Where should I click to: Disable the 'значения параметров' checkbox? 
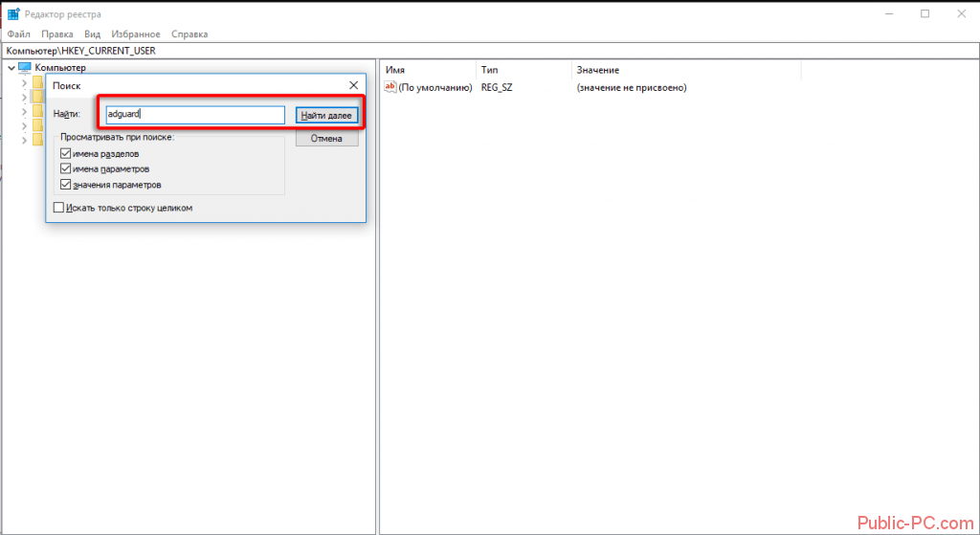65,184
